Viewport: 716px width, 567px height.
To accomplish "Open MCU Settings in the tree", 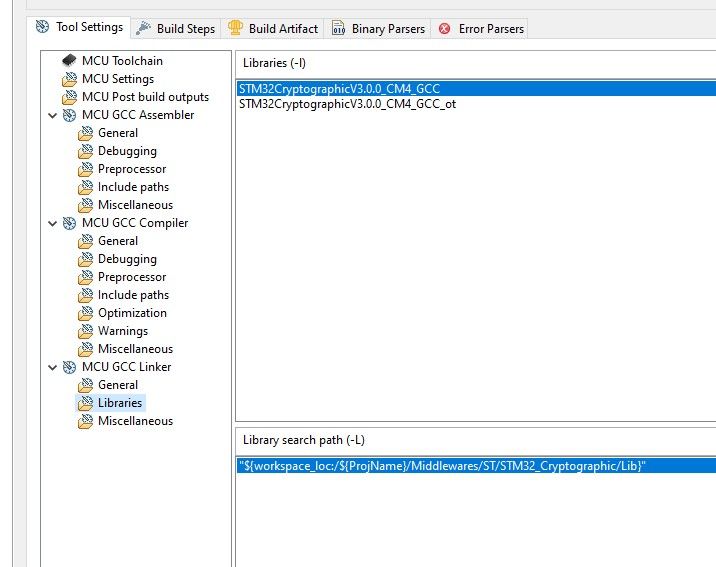I will pos(118,79).
